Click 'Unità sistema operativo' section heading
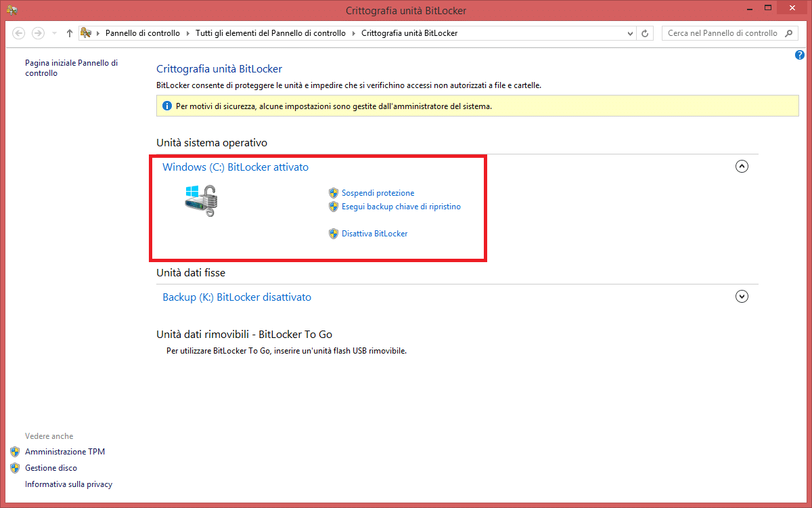Image resolution: width=812 pixels, height=508 pixels. point(212,143)
